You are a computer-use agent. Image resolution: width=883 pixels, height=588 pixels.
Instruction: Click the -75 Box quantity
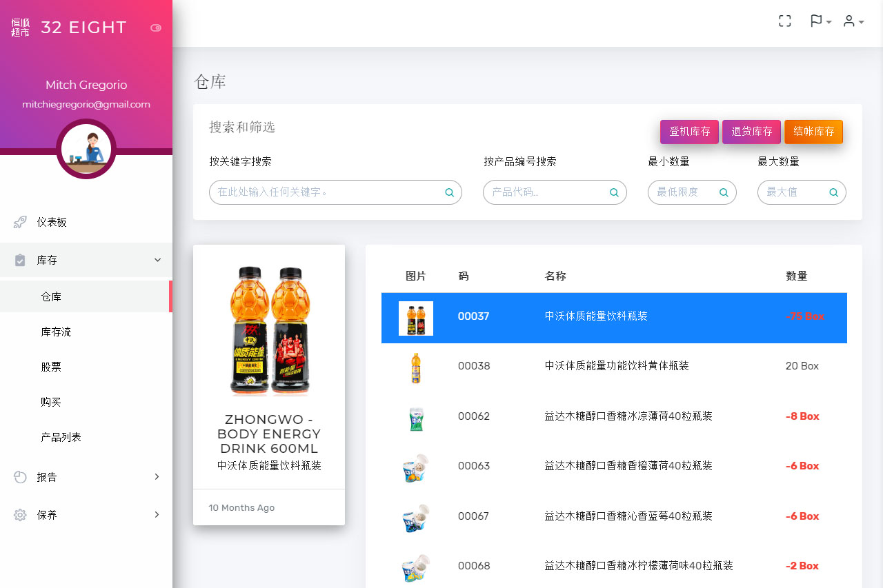pyautogui.click(x=805, y=316)
